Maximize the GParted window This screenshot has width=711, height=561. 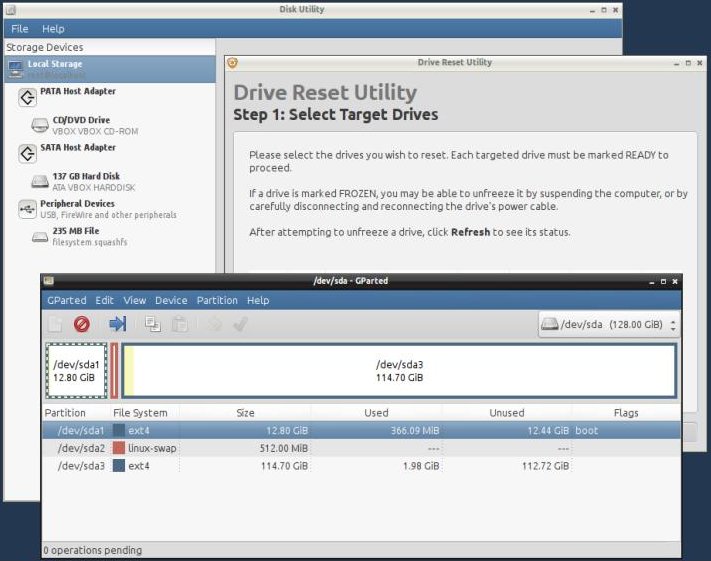coord(663,282)
